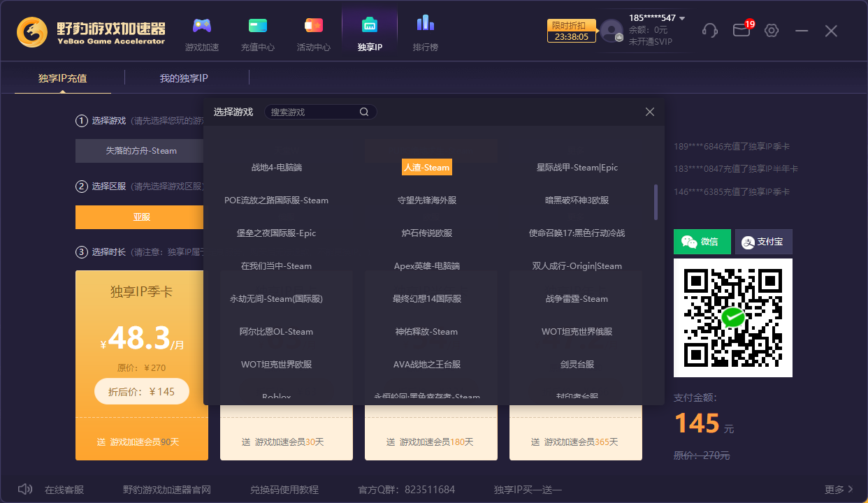Select 剑灵台服 game
Screen dimensions: 868x503
[577, 365]
